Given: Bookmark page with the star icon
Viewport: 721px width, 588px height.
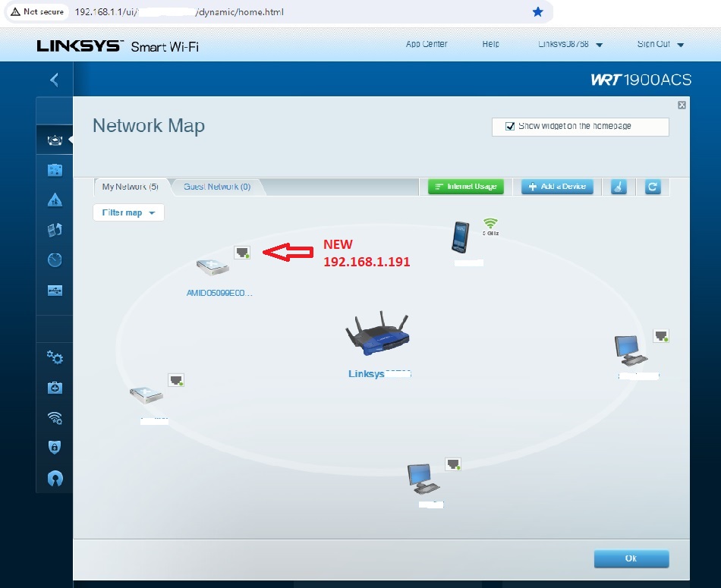Looking at the screenshot, I should (x=537, y=12).
